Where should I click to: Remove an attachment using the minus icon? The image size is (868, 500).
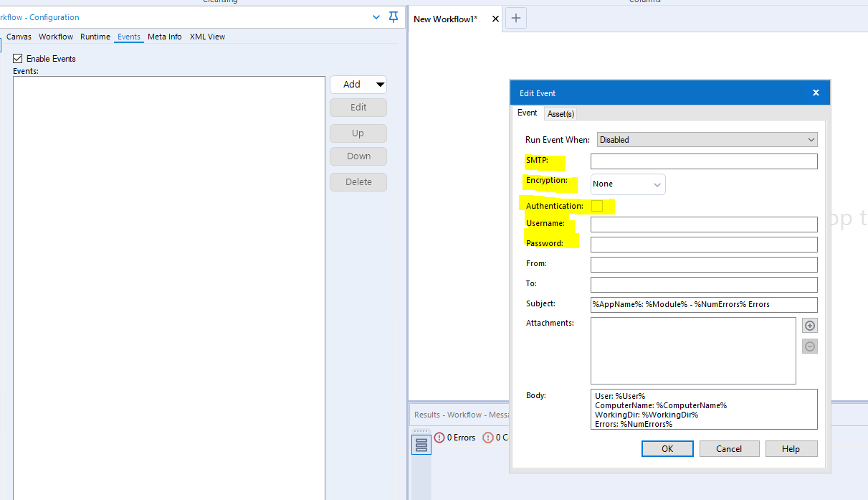pyautogui.click(x=809, y=346)
